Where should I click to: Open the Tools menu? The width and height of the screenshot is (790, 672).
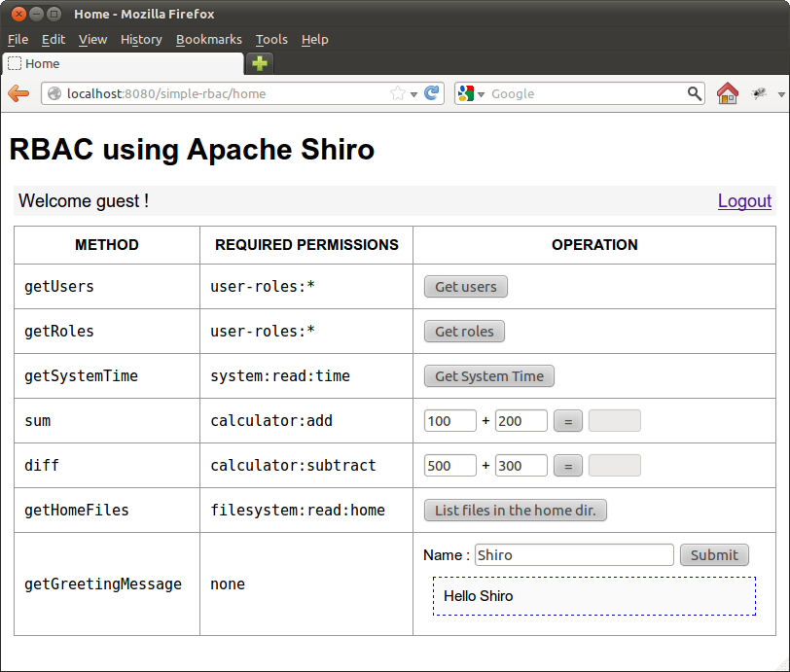tap(271, 40)
